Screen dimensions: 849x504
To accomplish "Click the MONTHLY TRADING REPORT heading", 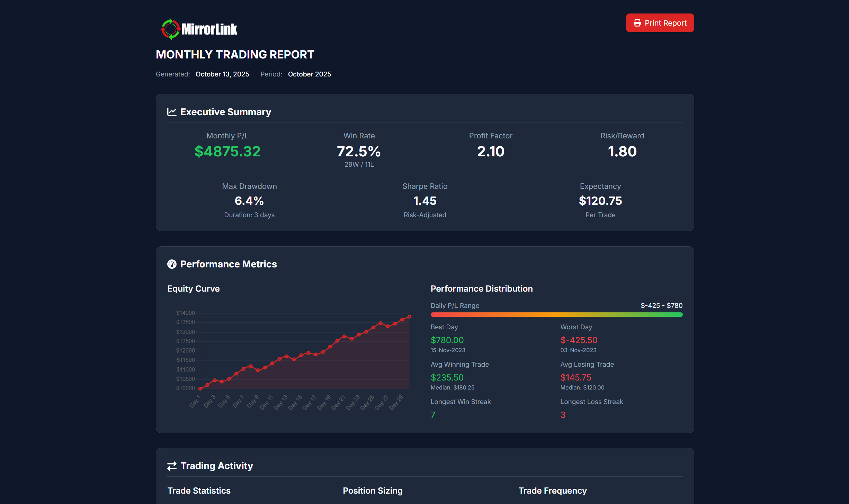I will pos(235,54).
